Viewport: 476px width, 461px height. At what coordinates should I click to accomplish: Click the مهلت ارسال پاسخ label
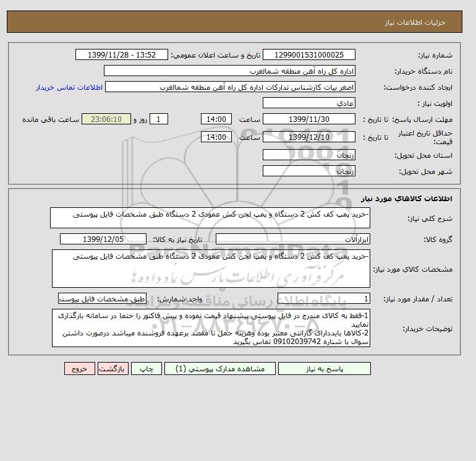click(422, 119)
